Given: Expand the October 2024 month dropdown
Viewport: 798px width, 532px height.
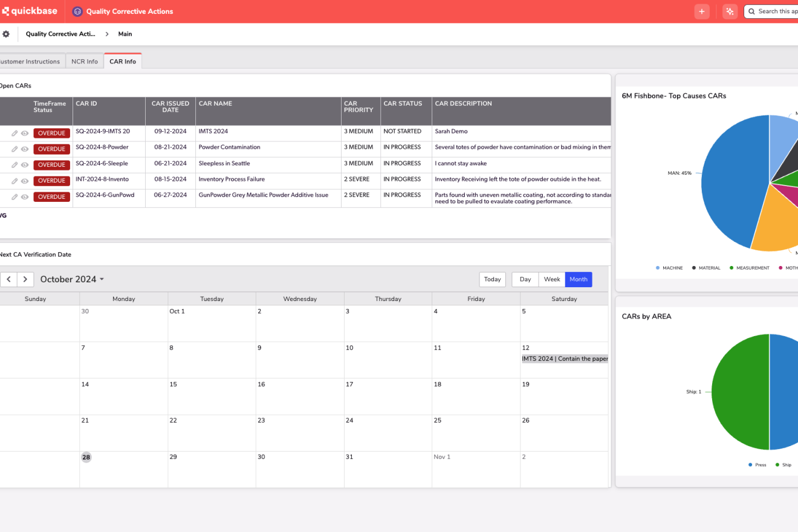Looking at the screenshot, I should pyautogui.click(x=72, y=279).
